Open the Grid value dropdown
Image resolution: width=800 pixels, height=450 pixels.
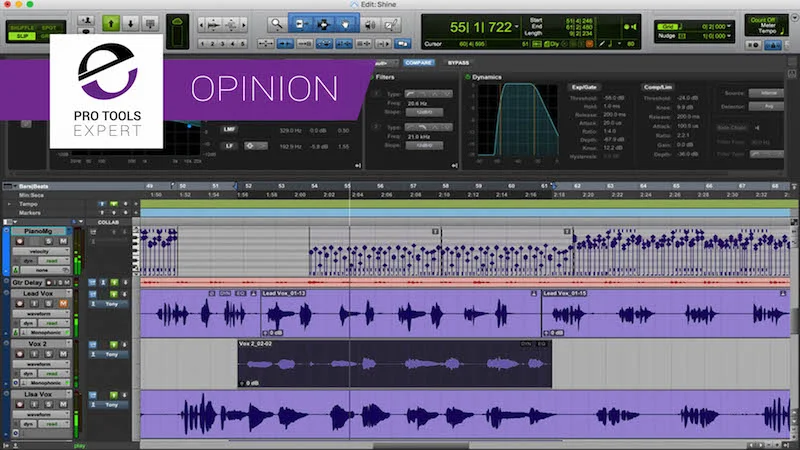(x=729, y=26)
